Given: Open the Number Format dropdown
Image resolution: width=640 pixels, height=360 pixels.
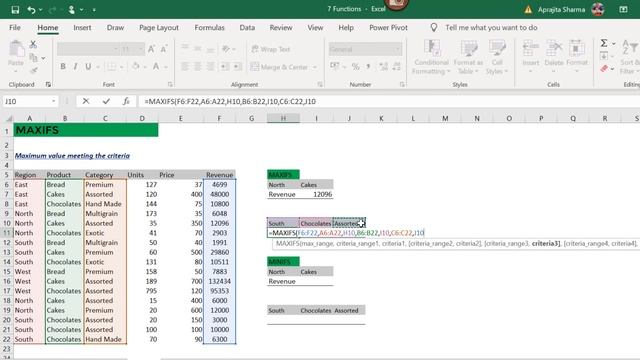Looking at the screenshot, I should click(398, 49).
